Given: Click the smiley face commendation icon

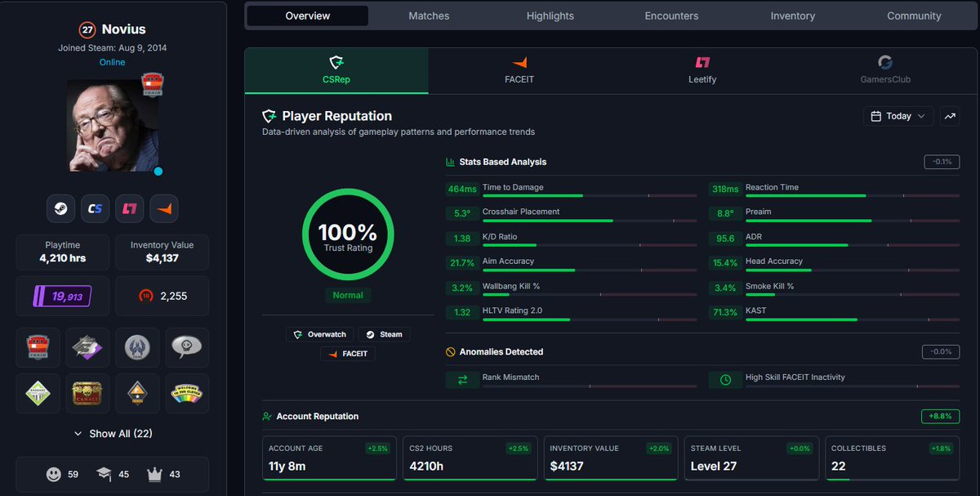Looking at the screenshot, I should (54, 474).
